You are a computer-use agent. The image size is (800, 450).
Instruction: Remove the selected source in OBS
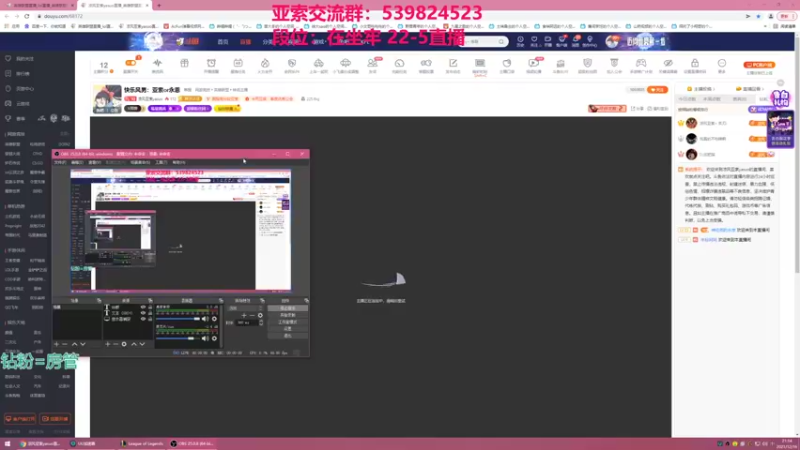pyautogui.click(x=116, y=344)
